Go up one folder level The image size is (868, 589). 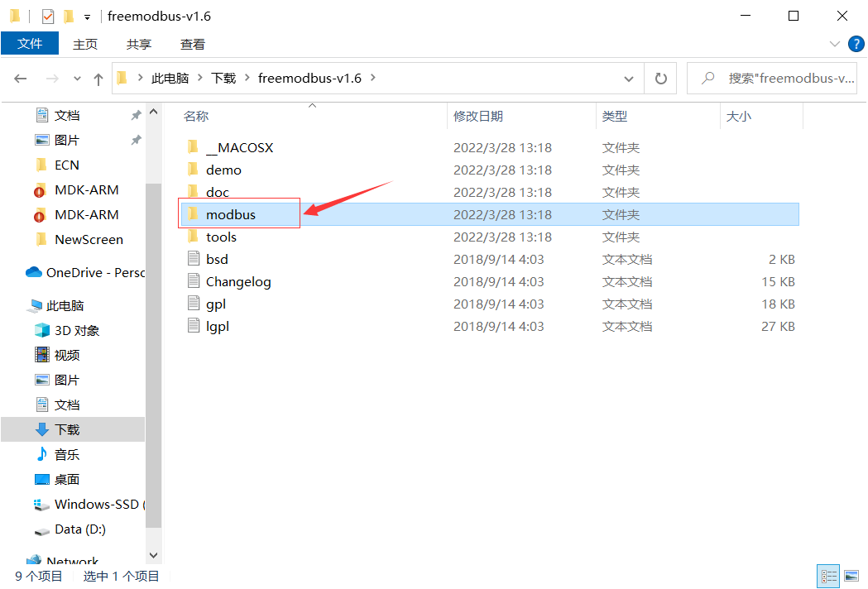click(x=98, y=78)
